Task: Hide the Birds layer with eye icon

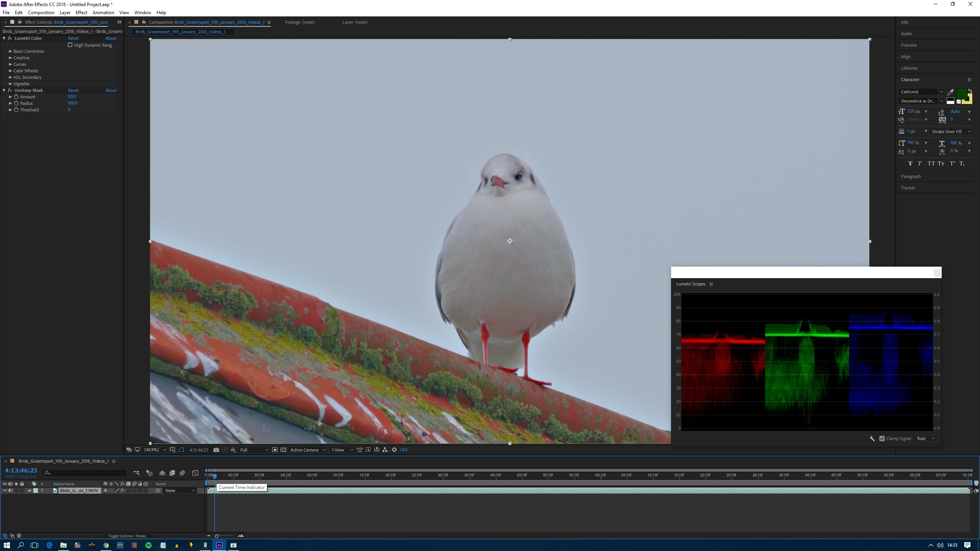Action: click(x=5, y=491)
